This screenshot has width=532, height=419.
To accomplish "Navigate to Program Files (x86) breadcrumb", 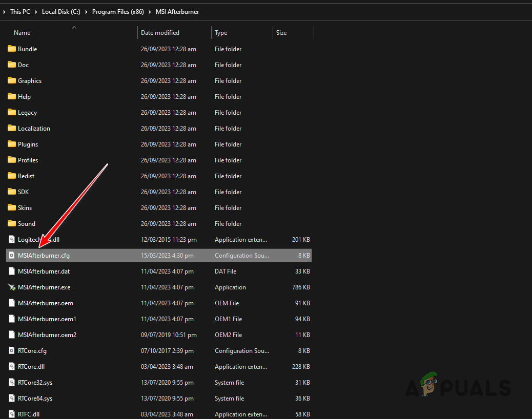I will 118,12.
